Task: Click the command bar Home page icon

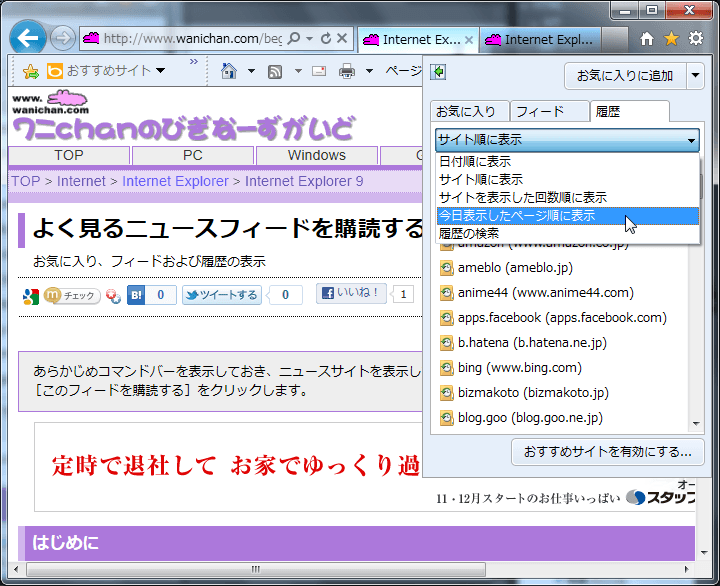Action: [229, 71]
